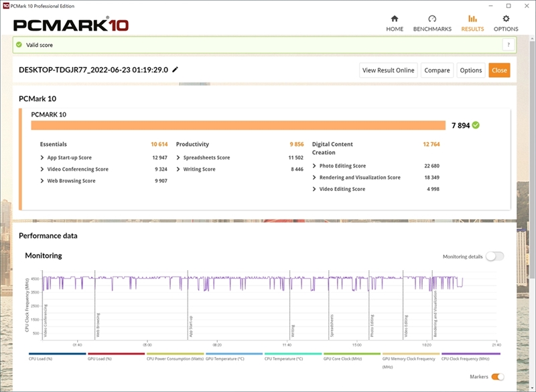Image resolution: width=536 pixels, height=392 pixels.
Task: Click the Video Conferencing chart marker
Action: click(46, 320)
